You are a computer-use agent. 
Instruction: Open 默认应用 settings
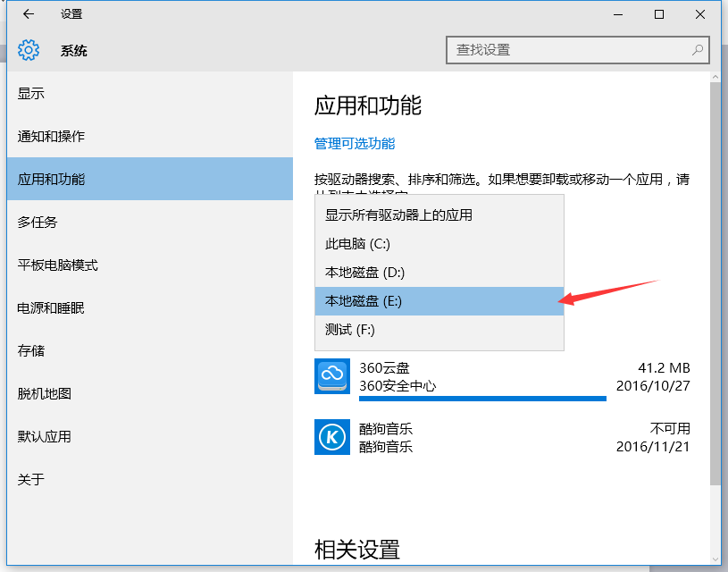(x=149, y=436)
